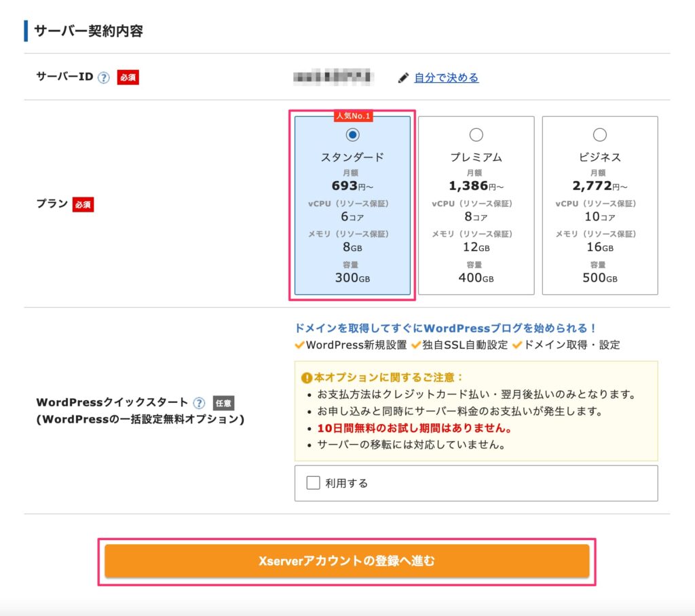Click the プレミアム 400GB capacity text
Image resolution: width=695 pixels, height=616 pixels.
tap(476, 278)
